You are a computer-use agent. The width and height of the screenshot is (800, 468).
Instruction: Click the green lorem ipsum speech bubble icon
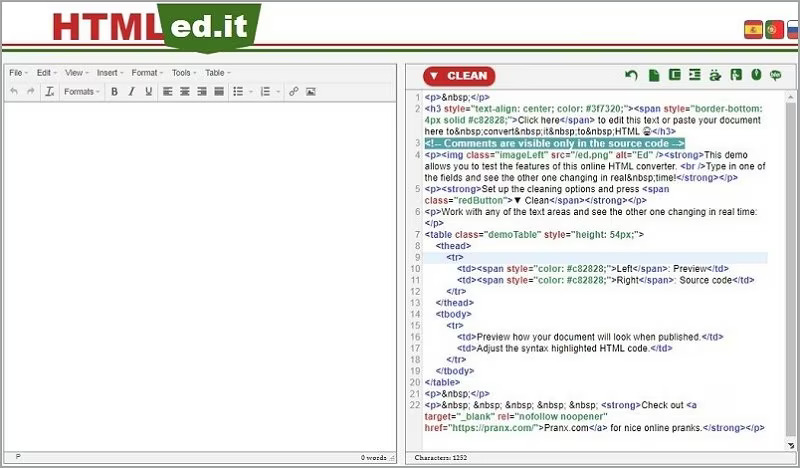pos(776,76)
